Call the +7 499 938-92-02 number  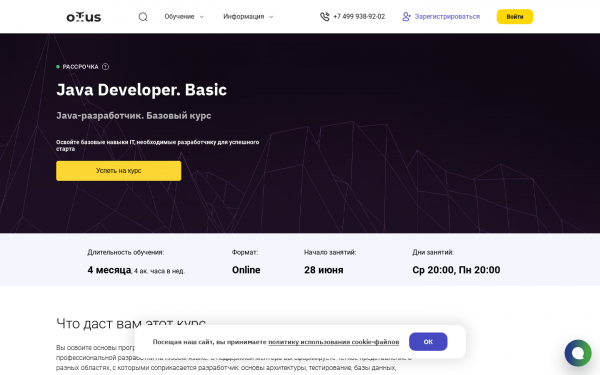(359, 17)
